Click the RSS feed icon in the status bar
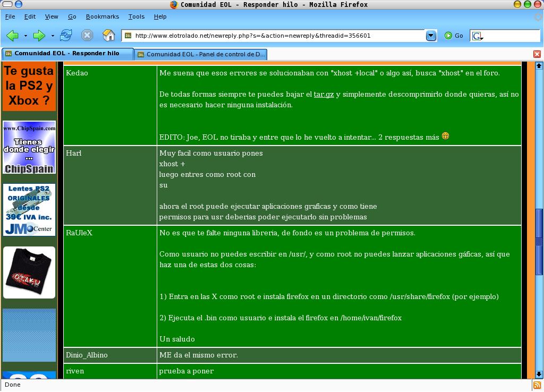 [x=537, y=385]
